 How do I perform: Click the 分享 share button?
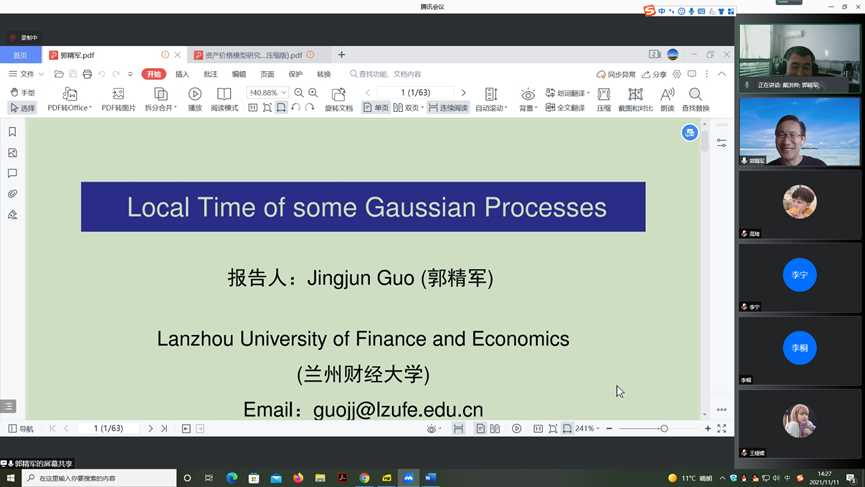[x=655, y=74]
